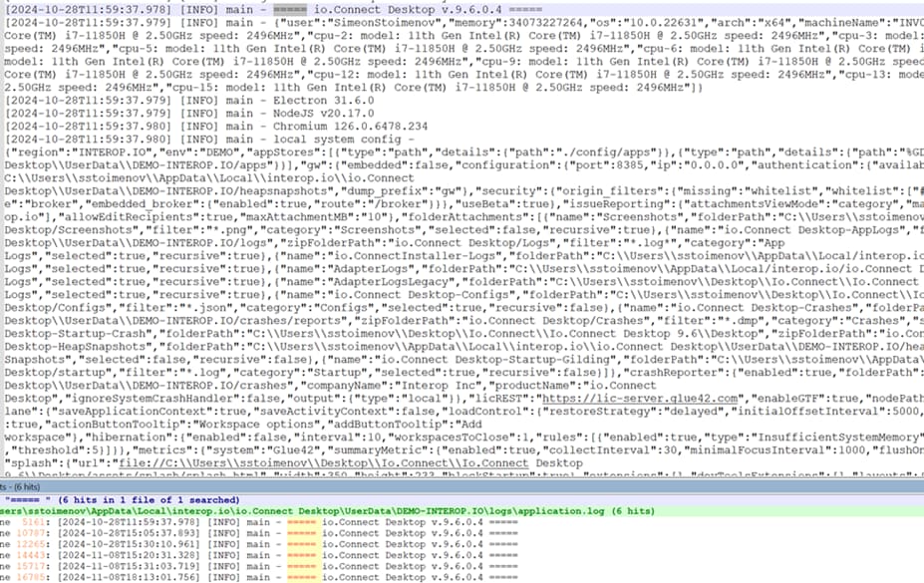Click the 'enableGTF' key text
Screen dimensions: 924x583
coord(782,398)
